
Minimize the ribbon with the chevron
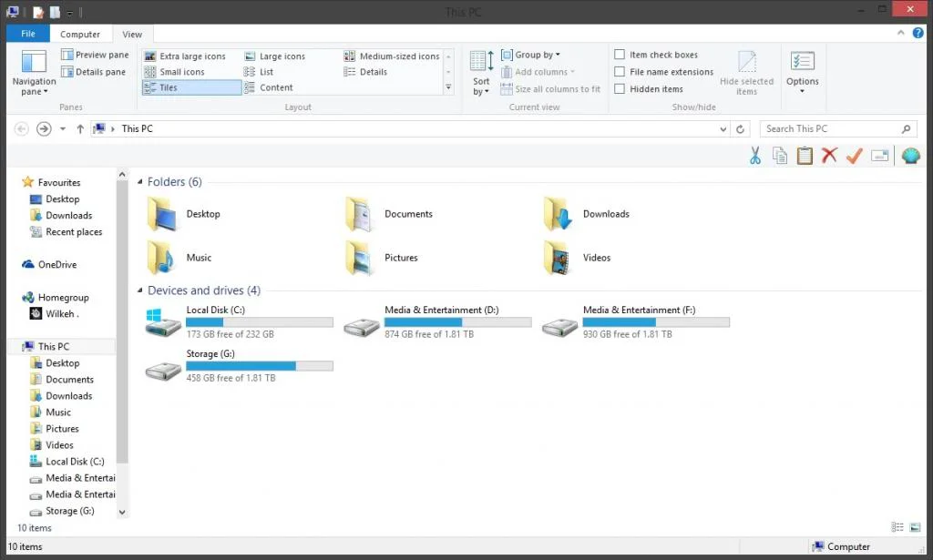[x=900, y=34]
